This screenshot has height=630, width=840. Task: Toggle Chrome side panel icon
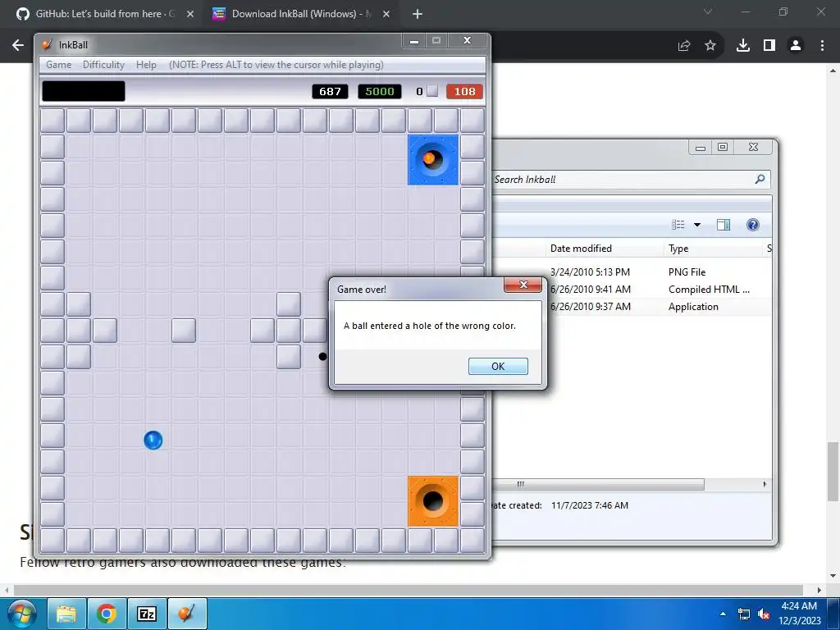pos(769,46)
